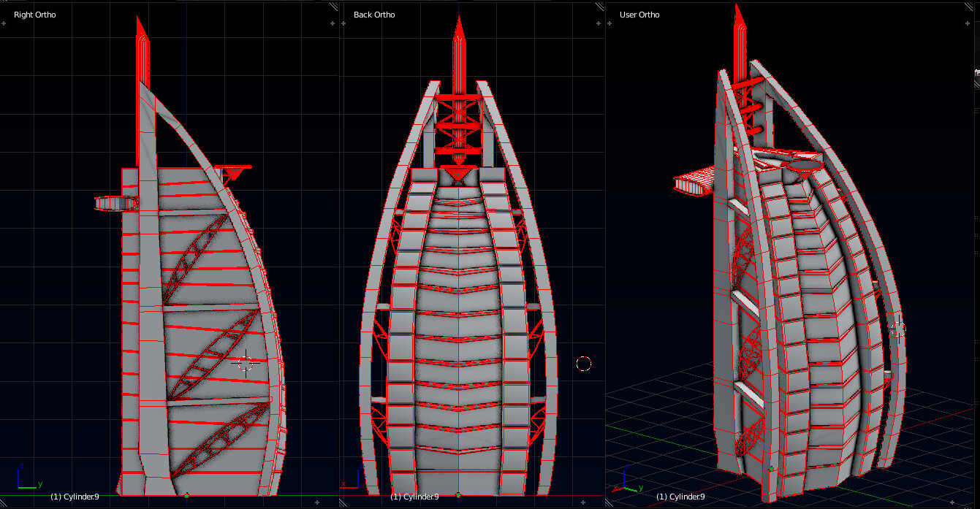Reveal hidden header plus icon in Back Ortho

pyautogui.click(x=582, y=502)
